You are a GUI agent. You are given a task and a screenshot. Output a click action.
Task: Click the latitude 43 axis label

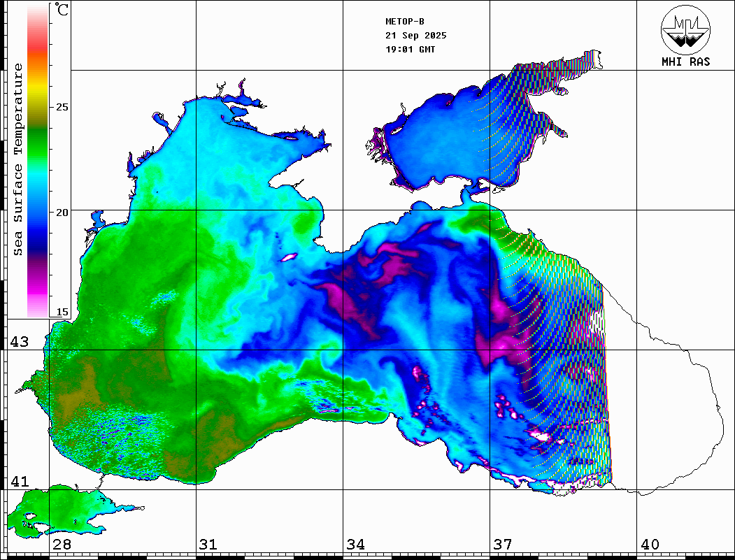pyautogui.click(x=19, y=342)
